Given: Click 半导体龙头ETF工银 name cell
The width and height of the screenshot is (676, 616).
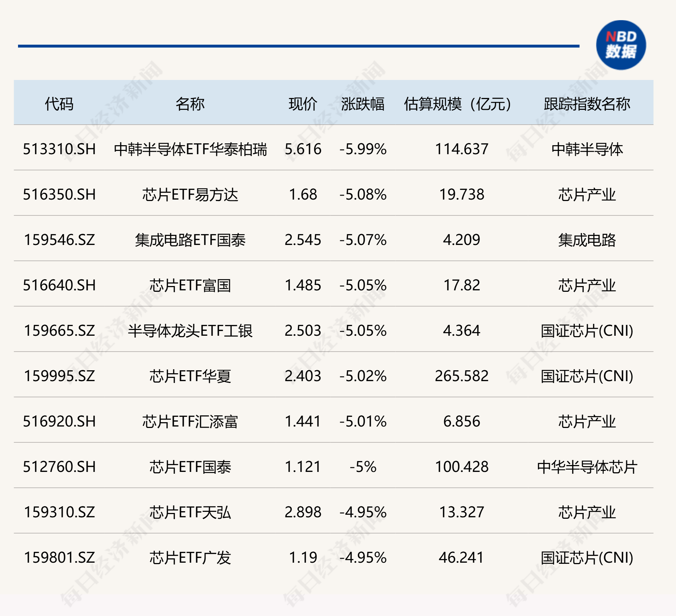Looking at the screenshot, I should coord(190,331).
